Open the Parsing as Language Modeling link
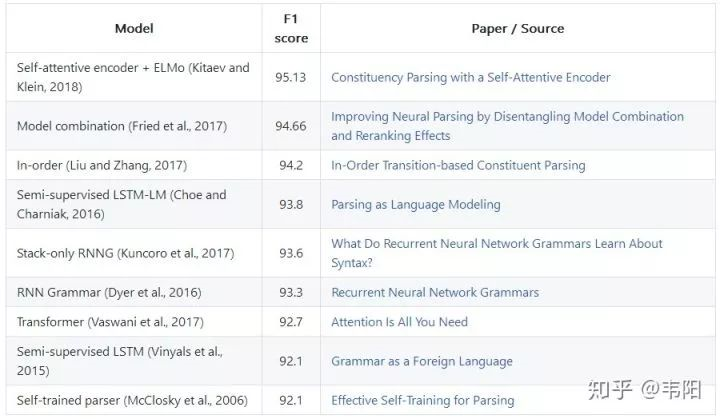 (x=415, y=204)
